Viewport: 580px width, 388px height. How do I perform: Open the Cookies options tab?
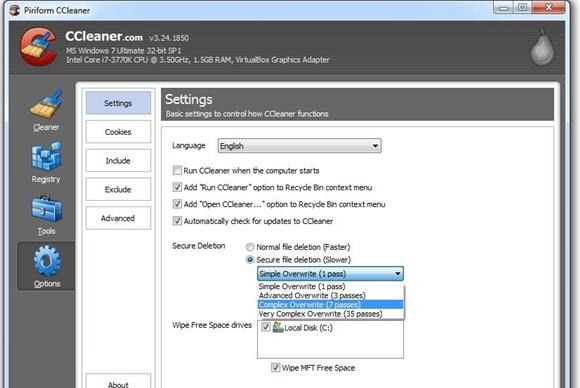(x=118, y=132)
